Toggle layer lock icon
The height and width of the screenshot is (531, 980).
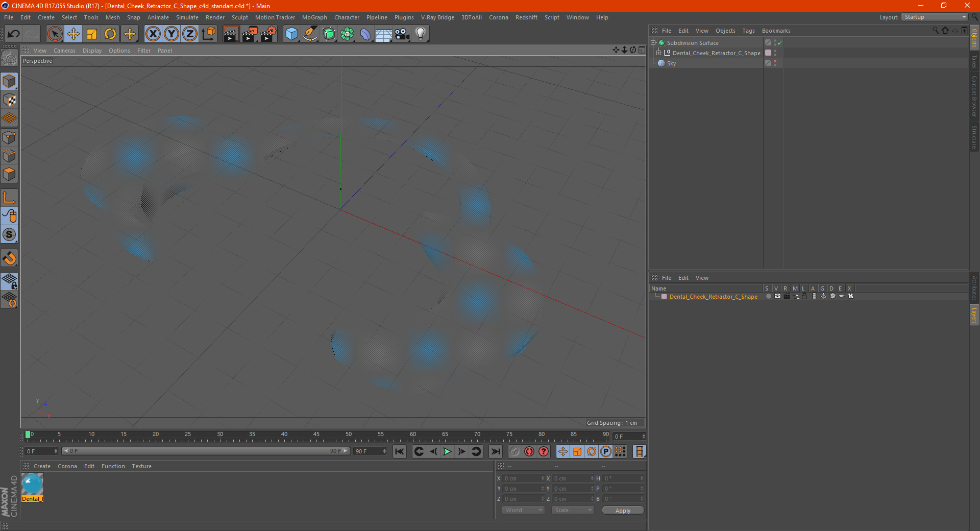pos(805,296)
